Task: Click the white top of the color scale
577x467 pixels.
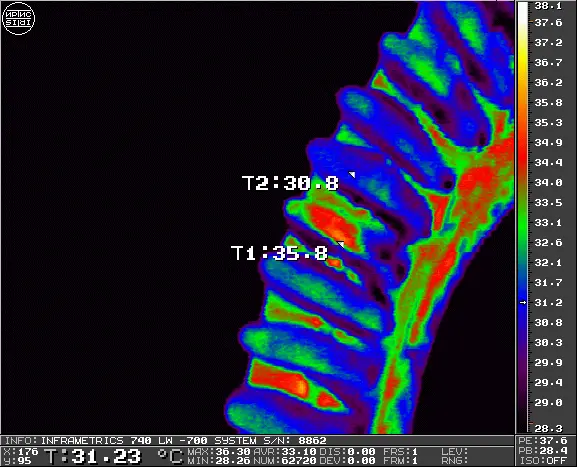Action: click(523, 11)
